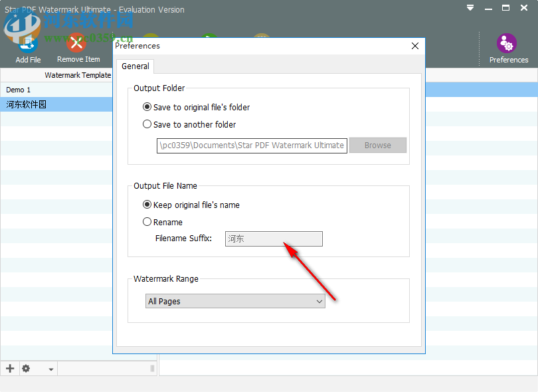Enable the Rename output option
Screen dimensions: 538x392
coord(147,221)
